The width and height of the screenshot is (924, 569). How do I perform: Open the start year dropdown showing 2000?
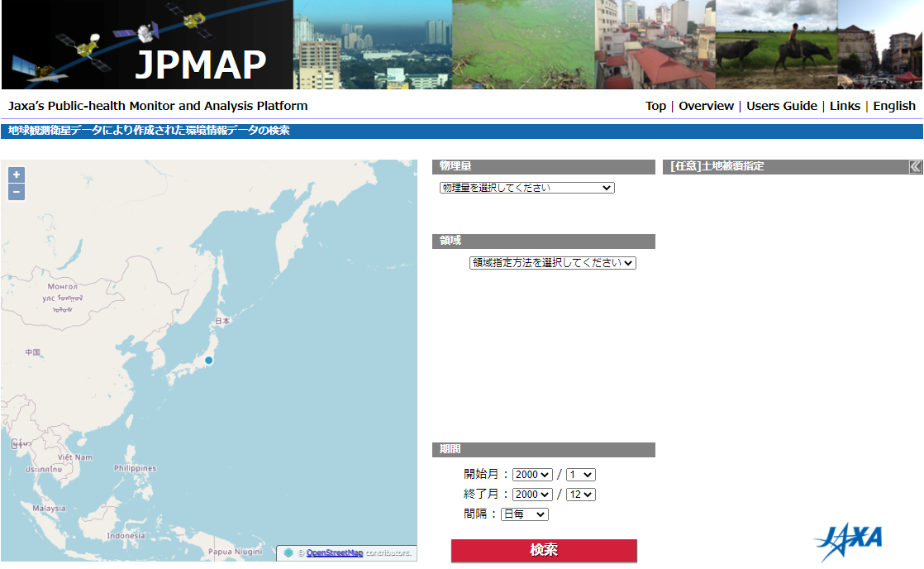pos(533,474)
